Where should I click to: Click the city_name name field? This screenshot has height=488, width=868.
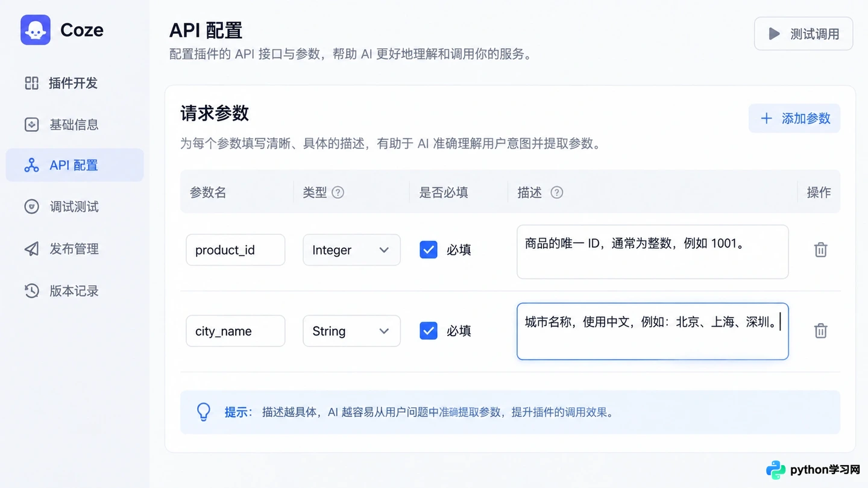point(236,331)
